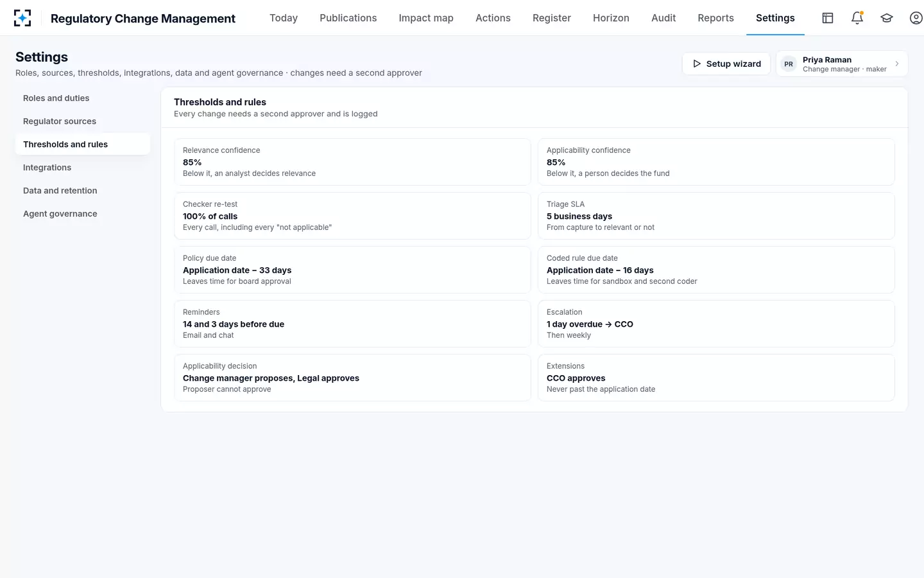This screenshot has height=578, width=924.
Task: View the Horizon tab
Action: [x=611, y=18]
